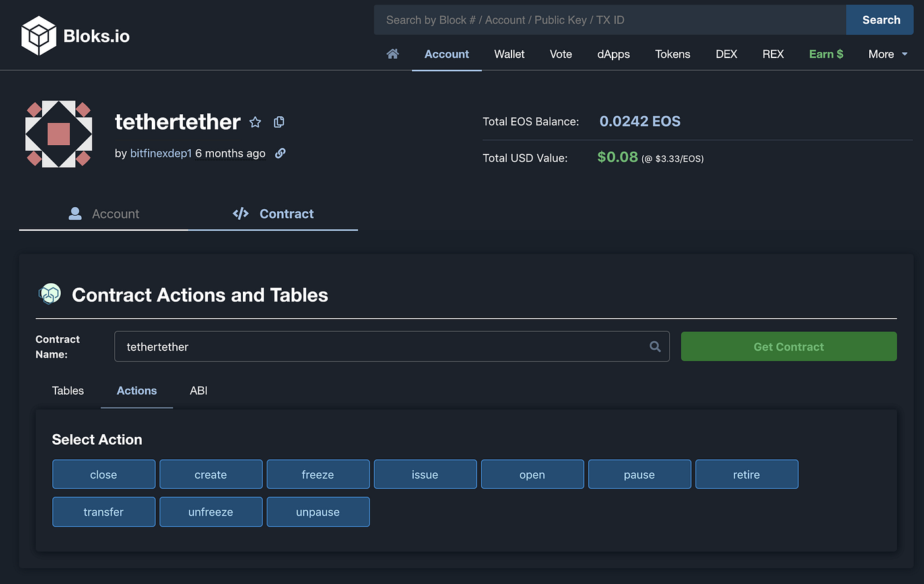Open the dApps section
This screenshot has width=924, height=584.
pyautogui.click(x=614, y=54)
